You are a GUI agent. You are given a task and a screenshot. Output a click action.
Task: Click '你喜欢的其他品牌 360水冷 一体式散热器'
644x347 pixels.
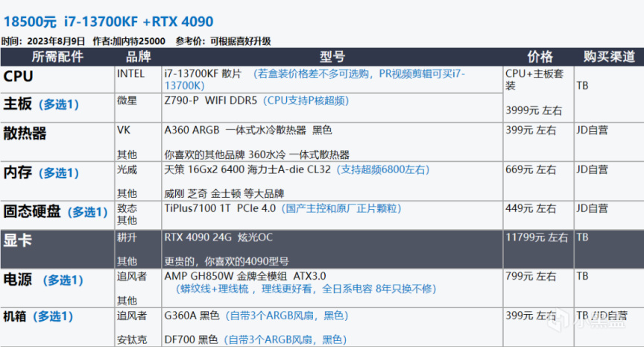tap(256, 154)
